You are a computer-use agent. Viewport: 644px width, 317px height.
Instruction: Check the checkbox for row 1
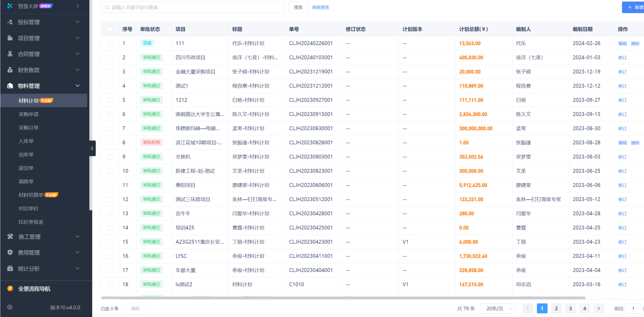[110, 43]
